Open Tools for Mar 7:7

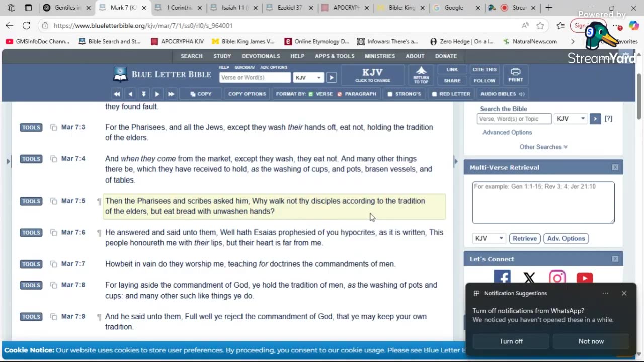pos(31,264)
